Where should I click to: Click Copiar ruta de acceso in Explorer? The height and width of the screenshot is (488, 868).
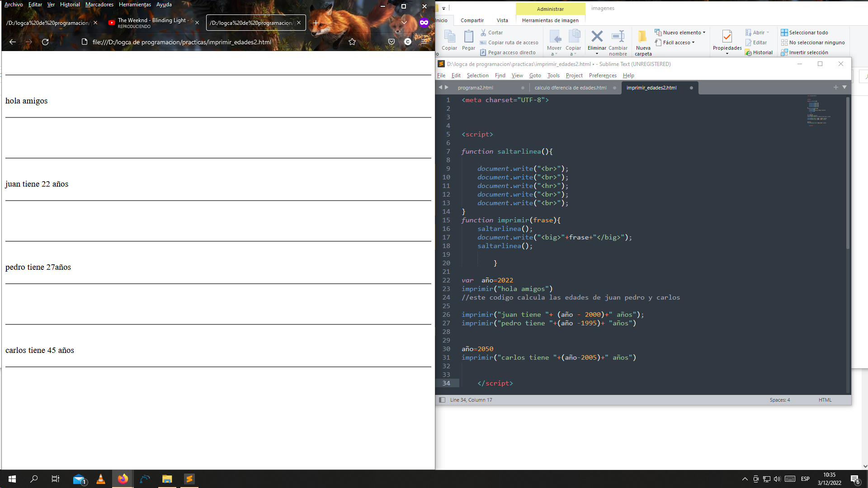(x=509, y=42)
